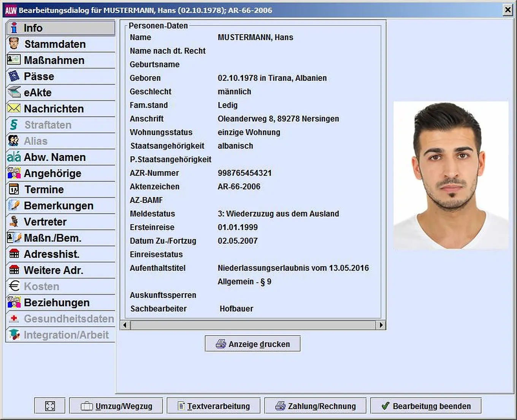This screenshot has width=517, height=420.
Task: Click the right arrow of horizontal scrollbar
Action: click(381, 325)
